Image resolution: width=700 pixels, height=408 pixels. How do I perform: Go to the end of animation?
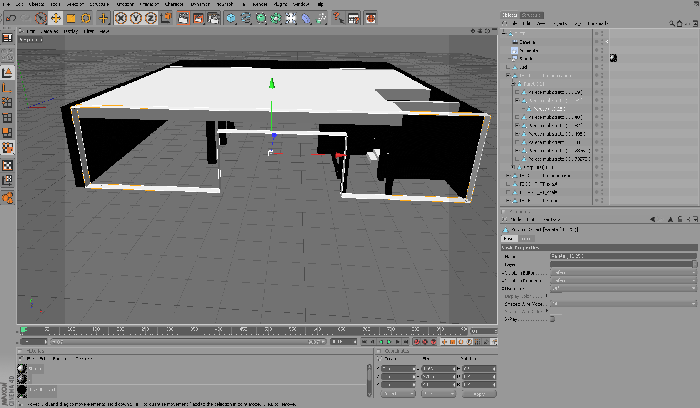click(x=405, y=342)
